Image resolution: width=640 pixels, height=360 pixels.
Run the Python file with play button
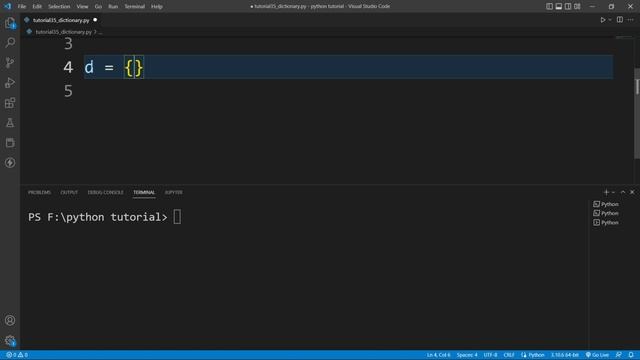(x=602, y=20)
